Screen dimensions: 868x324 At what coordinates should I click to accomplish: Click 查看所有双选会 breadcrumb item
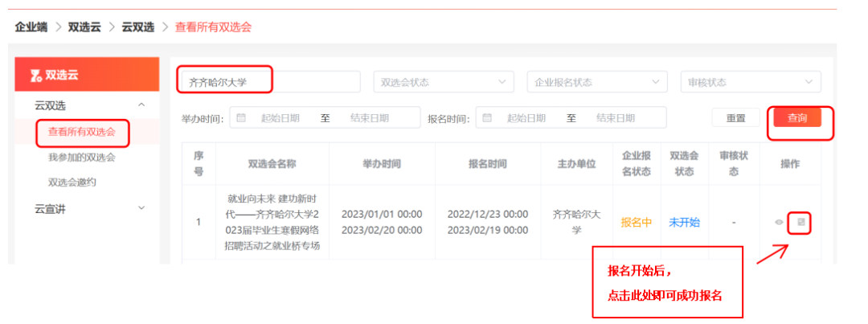[213, 27]
